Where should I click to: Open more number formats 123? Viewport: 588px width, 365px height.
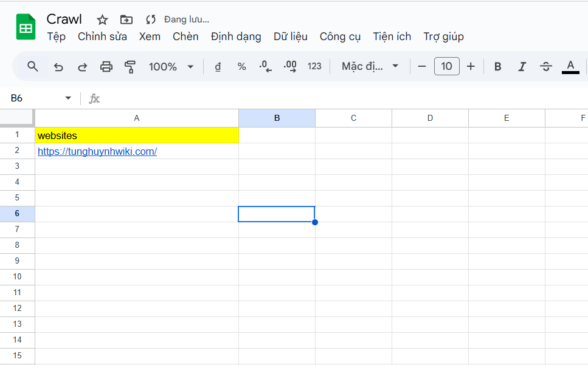314,66
